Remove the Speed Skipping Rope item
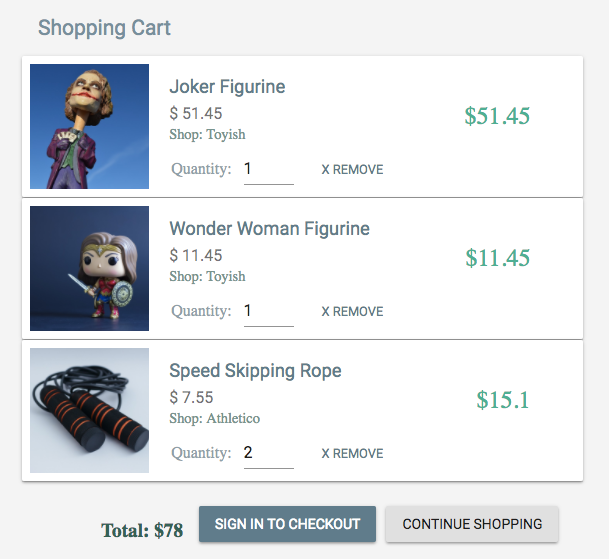This screenshot has height=559, width=609. (352, 454)
